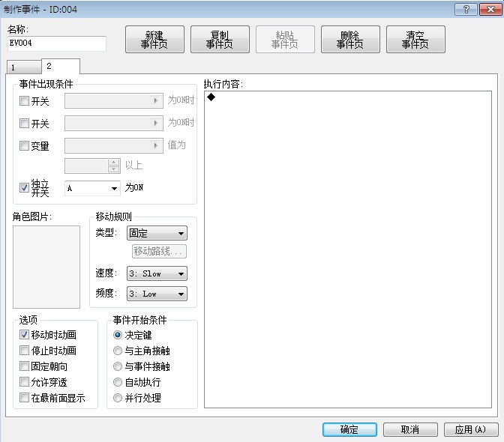This screenshot has height=442, width=504.
Task: Select the 决定键 trigger radio button
Action: coord(118,335)
